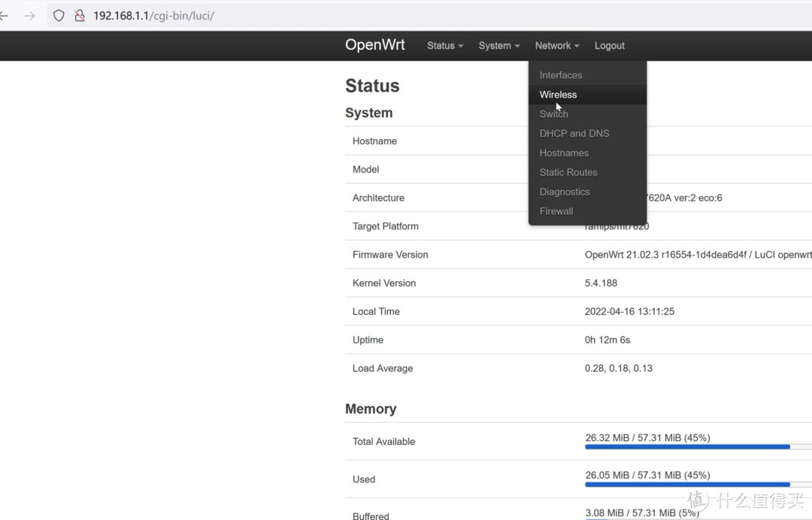The width and height of the screenshot is (812, 520).
Task: Open DHCP and DNS settings
Action: pos(574,134)
